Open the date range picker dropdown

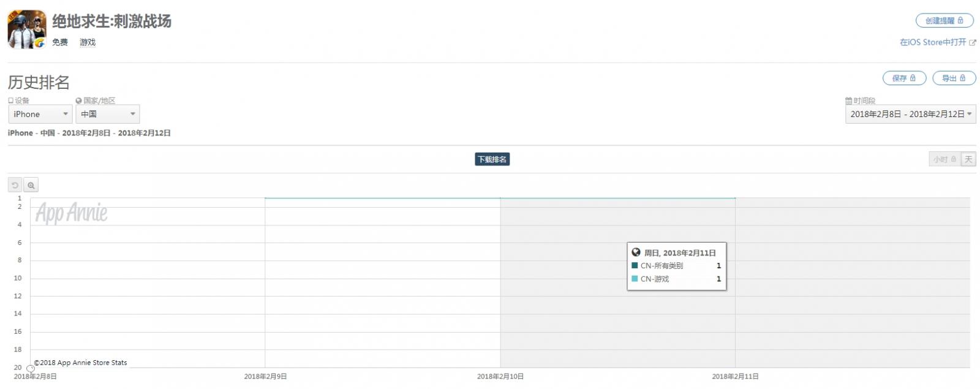pyautogui.click(x=910, y=114)
